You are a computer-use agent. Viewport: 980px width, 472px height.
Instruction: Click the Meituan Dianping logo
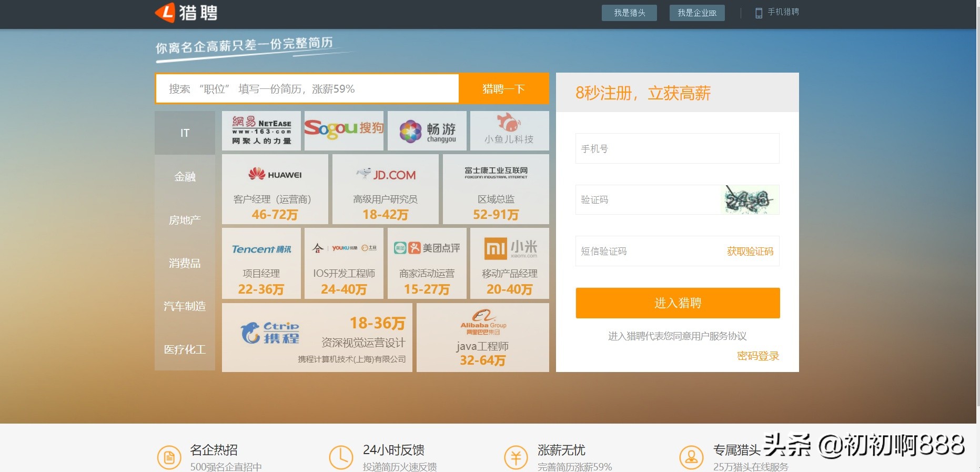tap(427, 248)
